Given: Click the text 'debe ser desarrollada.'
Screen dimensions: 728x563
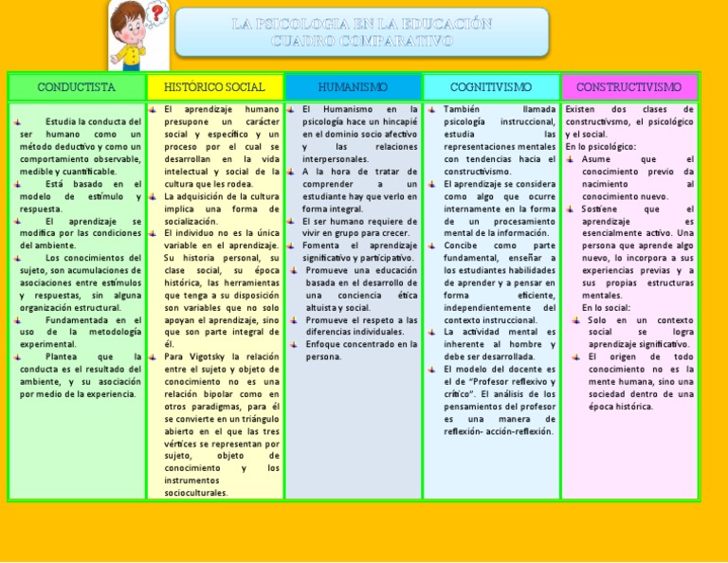Looking at the screenshot, I should [x=489, y=357].
